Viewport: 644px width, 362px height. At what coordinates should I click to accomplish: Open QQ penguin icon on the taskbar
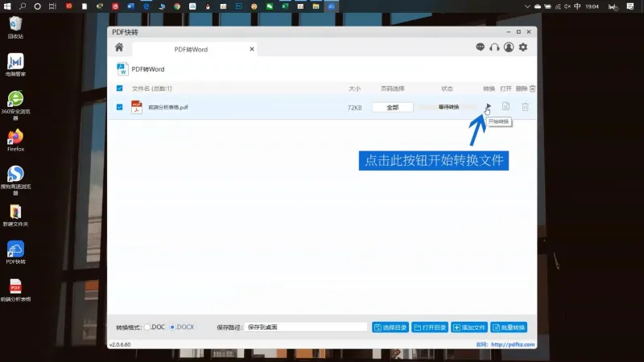(208, 6)
